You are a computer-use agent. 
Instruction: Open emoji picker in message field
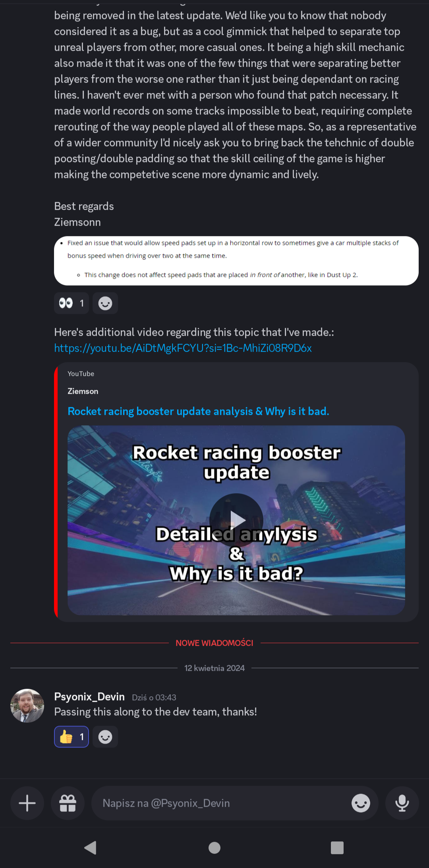click(361, 803)
